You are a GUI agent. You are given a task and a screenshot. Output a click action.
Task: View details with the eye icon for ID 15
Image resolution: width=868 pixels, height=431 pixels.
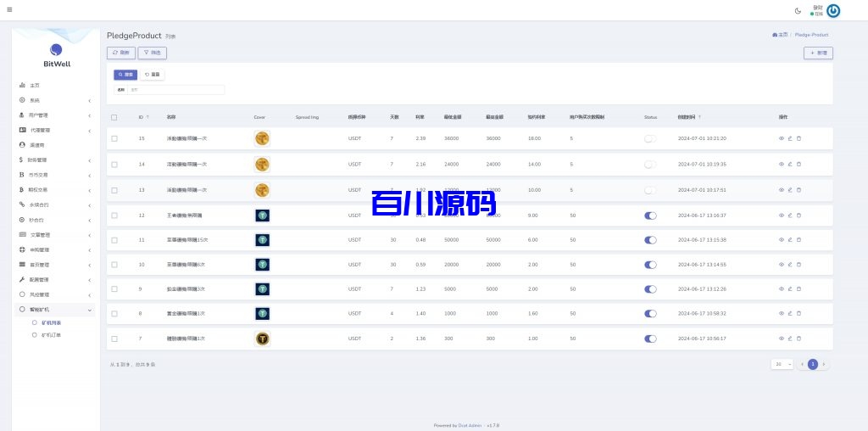(x=782, y=138)
